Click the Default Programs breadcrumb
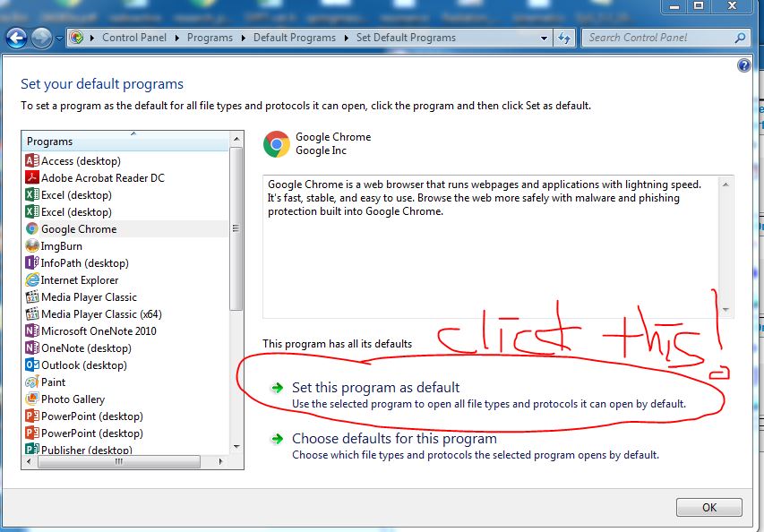The width and height of the screenshot is (764, 532). pyautogui.click(x=295, y=38)
